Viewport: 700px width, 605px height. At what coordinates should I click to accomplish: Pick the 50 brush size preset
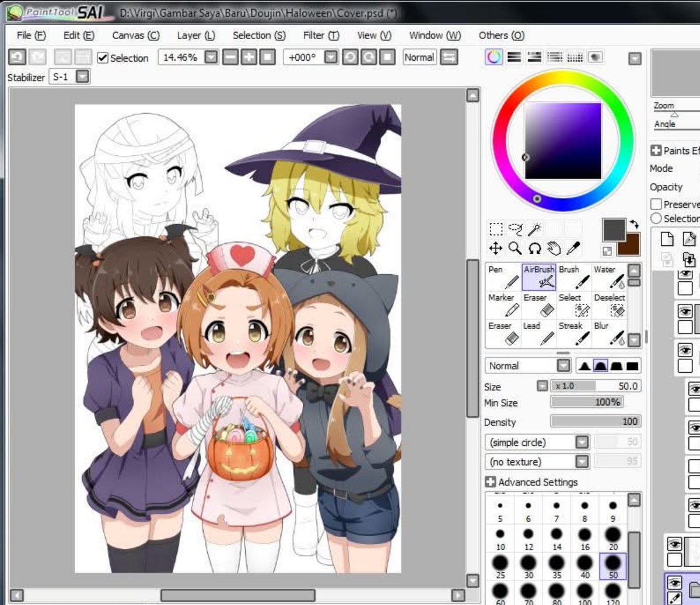(x=612, y=566)
